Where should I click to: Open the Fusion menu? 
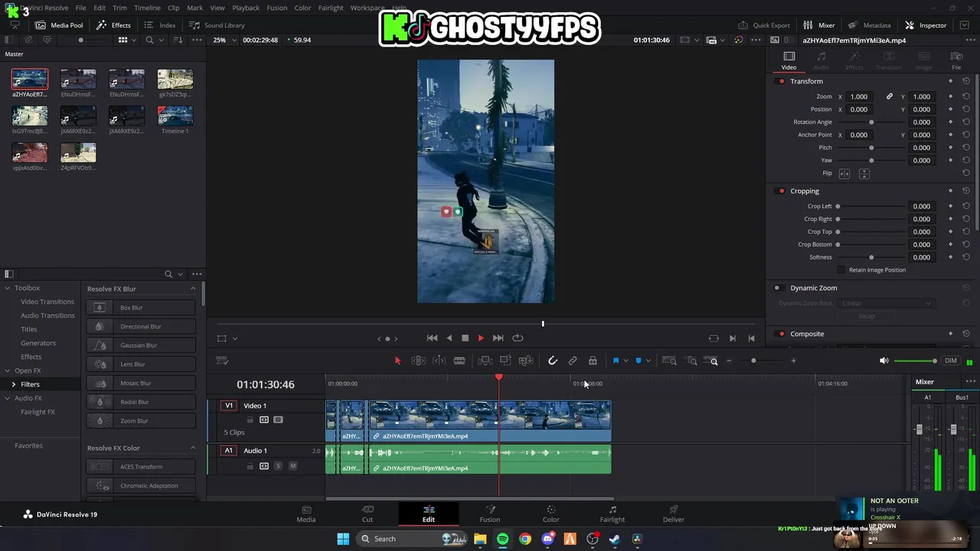tap(276, 8)
